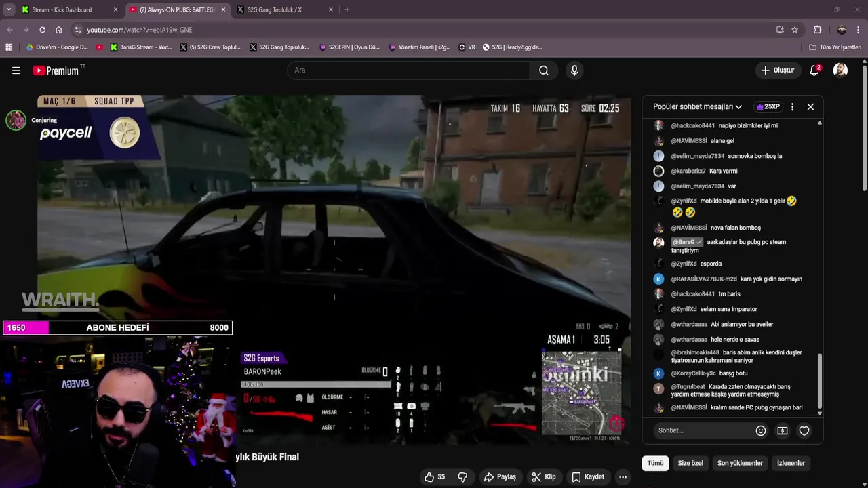Switch to Stream - Kick Dashboard tab
Screen dimensions: 868x488
[69, 9]
